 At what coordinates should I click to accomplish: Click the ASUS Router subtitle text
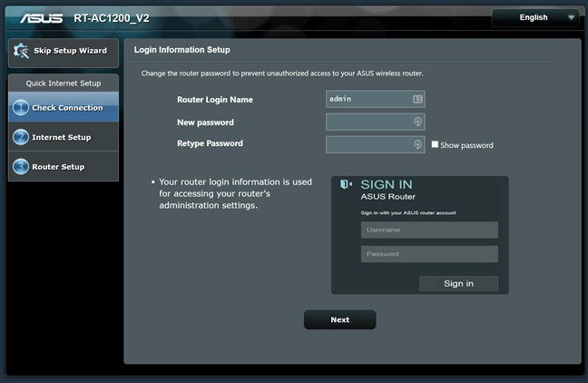[x=388, y=197]
